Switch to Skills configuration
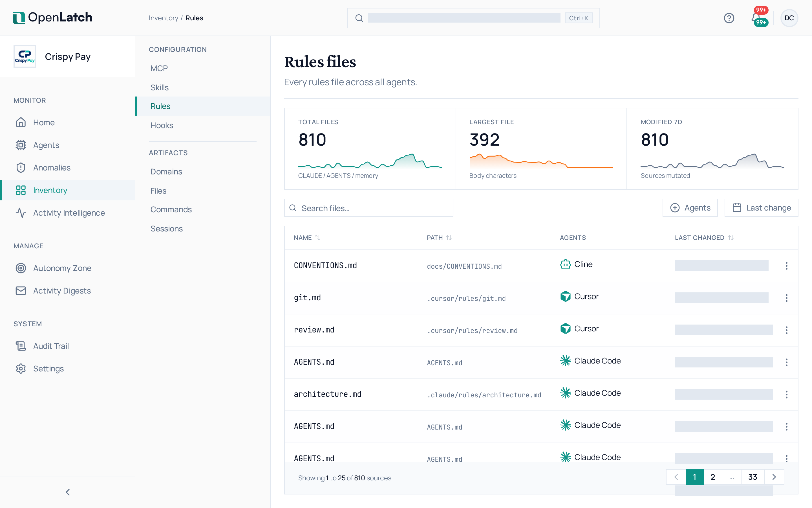The height and width of the screenshot is (508, 812). coord(203,87)
